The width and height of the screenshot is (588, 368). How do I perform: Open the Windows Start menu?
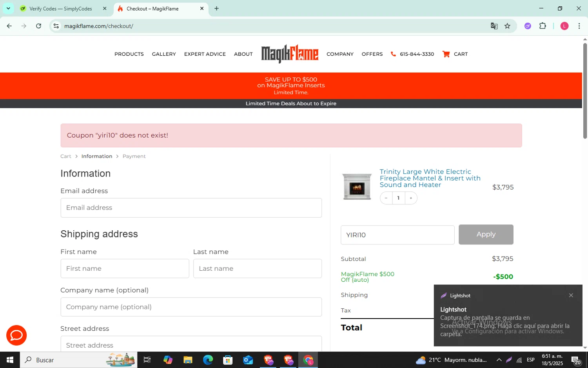pos(10,360)
